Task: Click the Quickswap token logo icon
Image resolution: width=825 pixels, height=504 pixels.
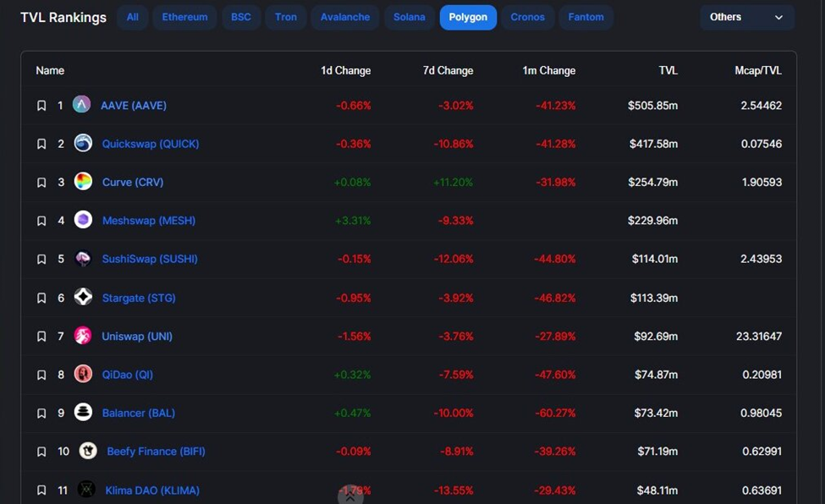Action: [x=83, y=144]
